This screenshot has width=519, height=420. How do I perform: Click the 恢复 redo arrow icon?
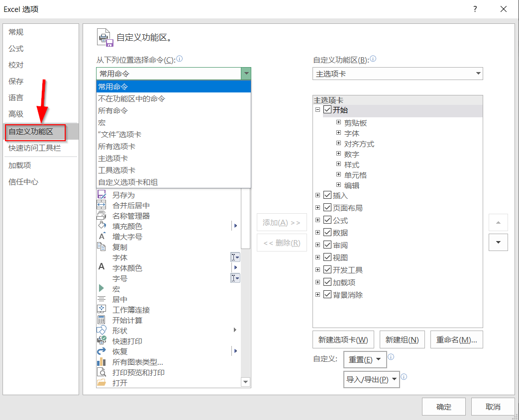102,351
